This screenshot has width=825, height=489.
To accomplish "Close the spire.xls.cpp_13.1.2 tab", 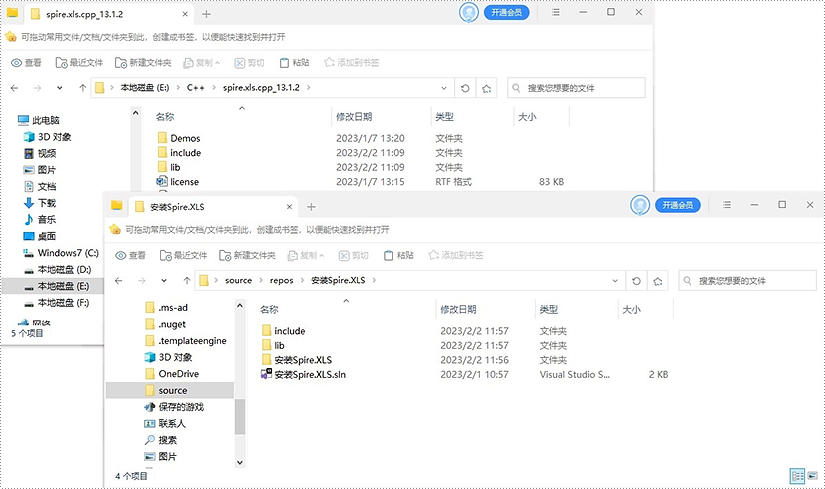I will [185, 14].
